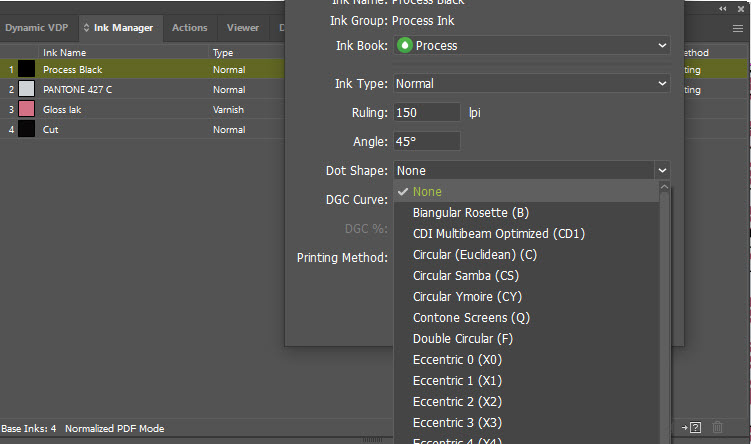Collapse the panel with double-arrow icon
Viewport: 751px width, 444px height.
pyautogui.click(x=723, y=8)
